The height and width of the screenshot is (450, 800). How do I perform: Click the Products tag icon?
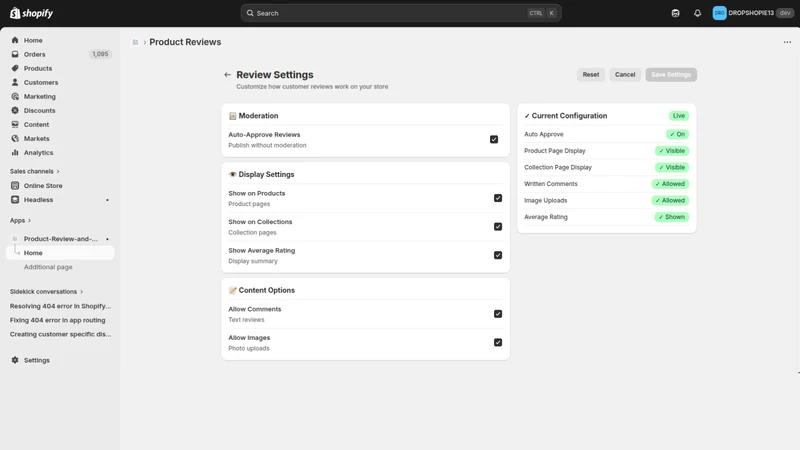15,68
